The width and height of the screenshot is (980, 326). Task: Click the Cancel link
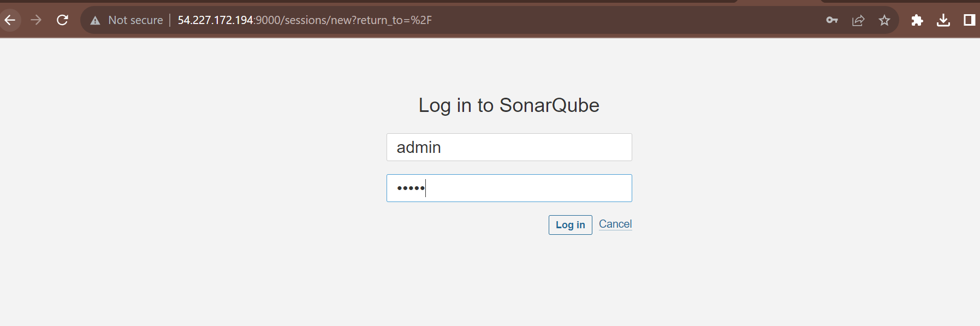tap(615, 224)
